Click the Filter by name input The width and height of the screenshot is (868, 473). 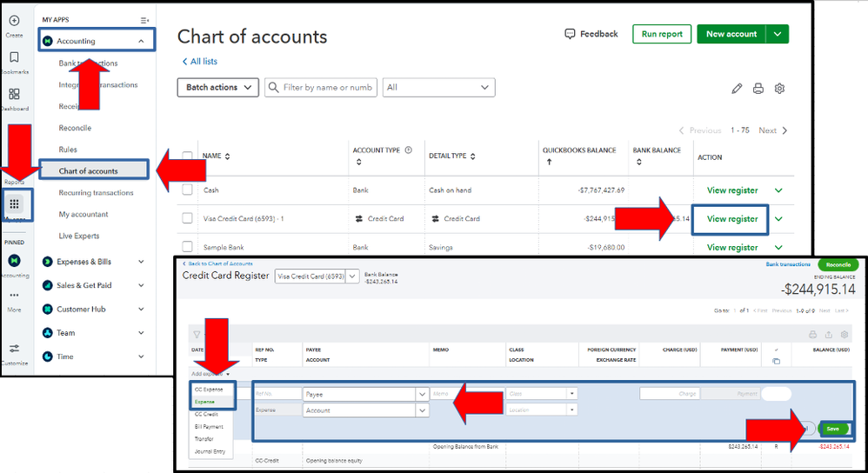click(x=321, y=88)
